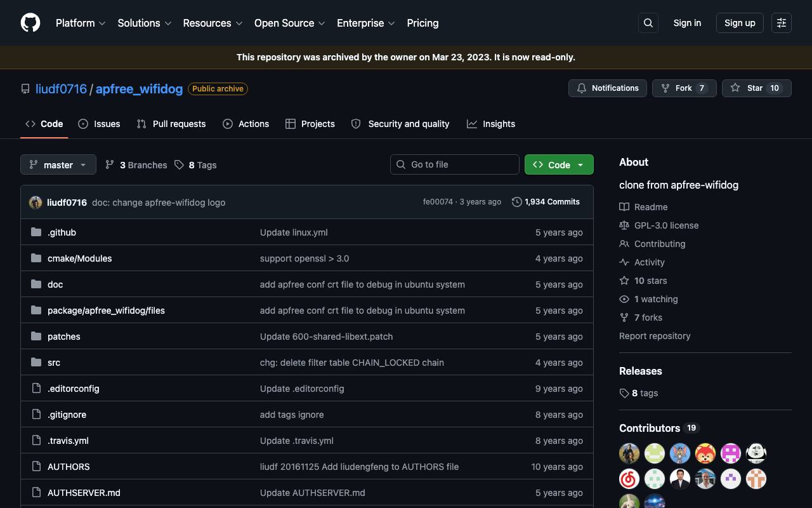Click the fork icon beside 7 forks
The image size is (812, 508).
pyautogui.click(x=624, y=317)
